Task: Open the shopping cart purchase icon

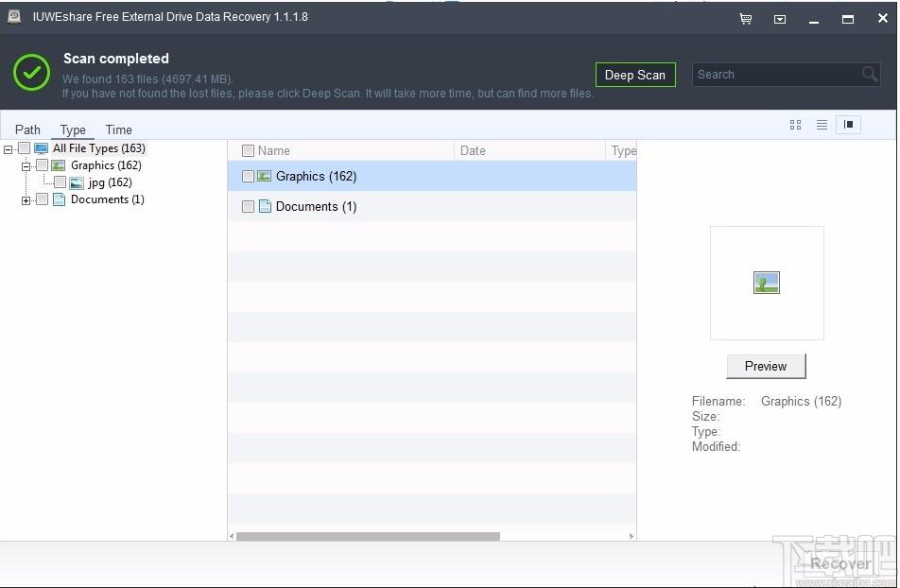Action: [746, 19]
